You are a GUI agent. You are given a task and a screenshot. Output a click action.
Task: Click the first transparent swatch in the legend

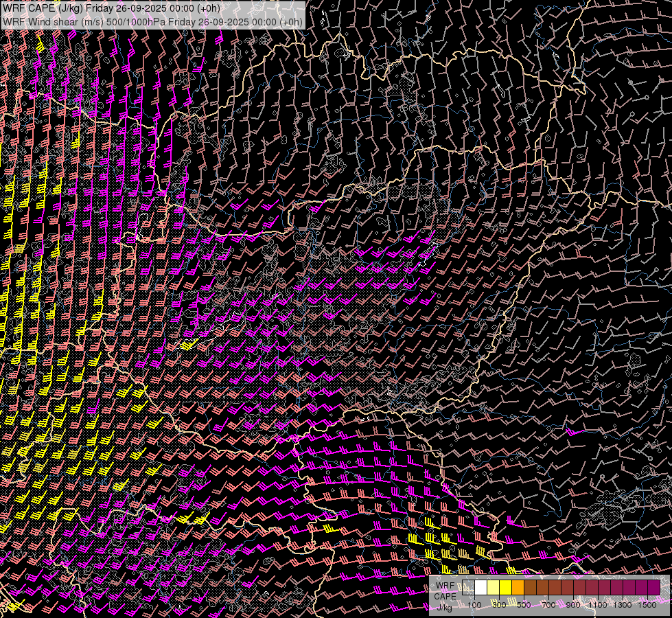coord(468,587)
